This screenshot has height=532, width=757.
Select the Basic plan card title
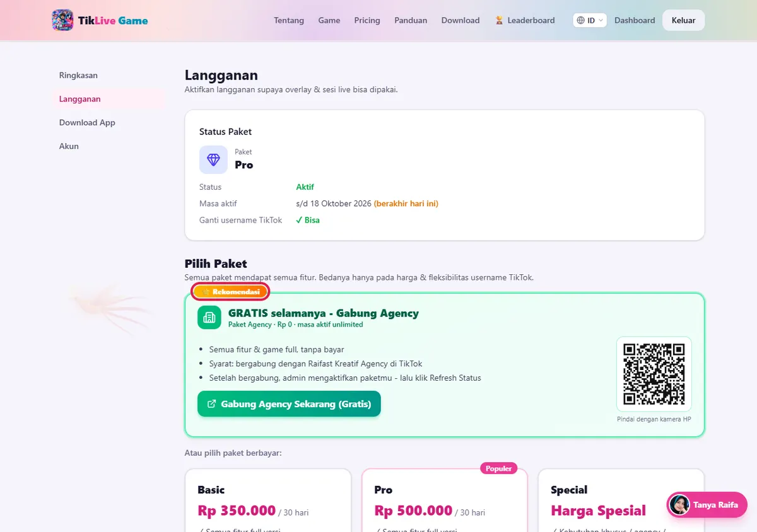211,490
